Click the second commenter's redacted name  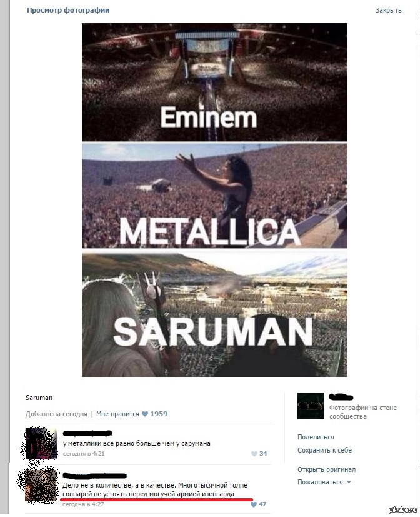[x=94, y=476]
